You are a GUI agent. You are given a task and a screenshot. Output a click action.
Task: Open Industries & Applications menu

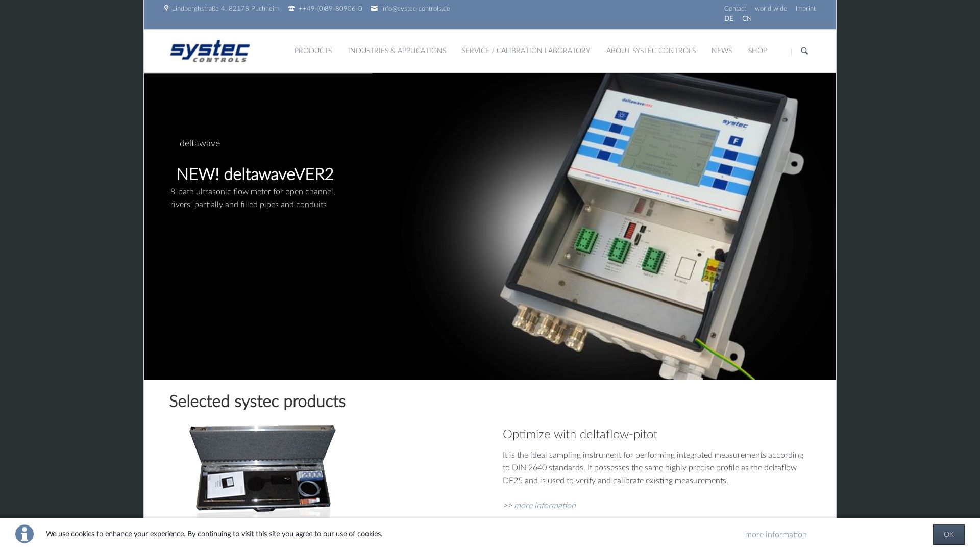coord(397,51)
